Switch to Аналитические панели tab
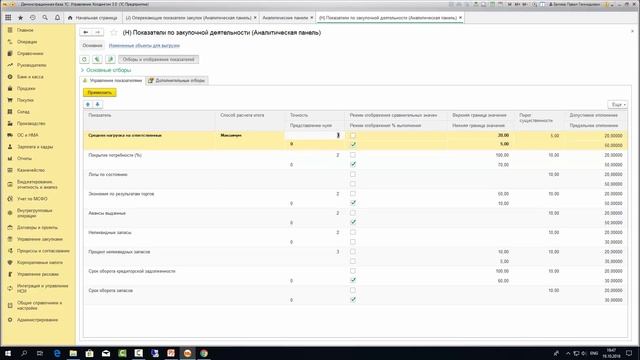 285,18
